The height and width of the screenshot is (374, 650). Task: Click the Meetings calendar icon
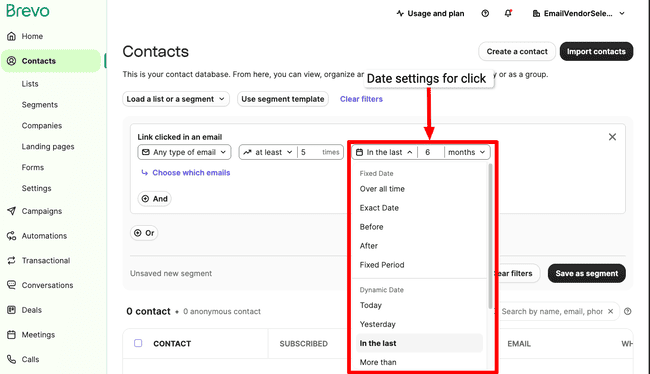tap(11, 335)
